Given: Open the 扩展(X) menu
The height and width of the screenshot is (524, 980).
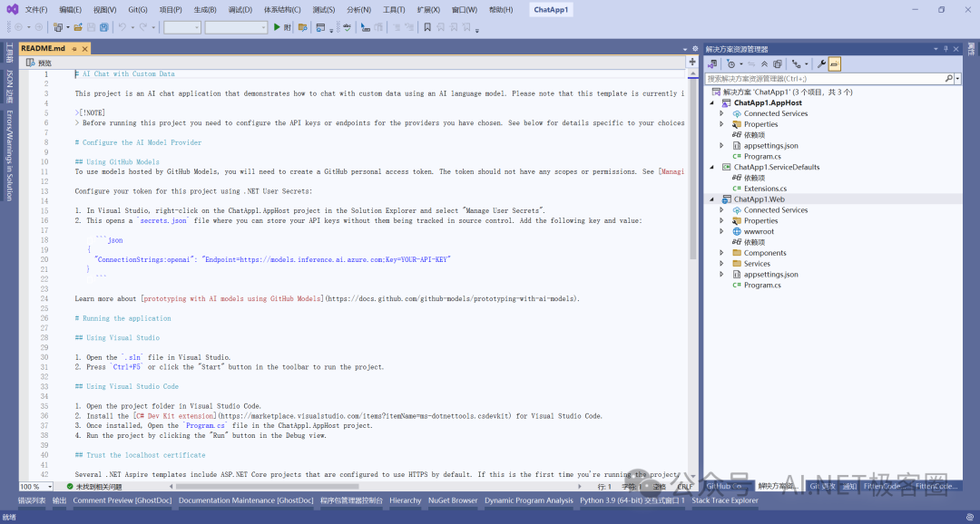Looking at the screenshot, I should 428,10.
